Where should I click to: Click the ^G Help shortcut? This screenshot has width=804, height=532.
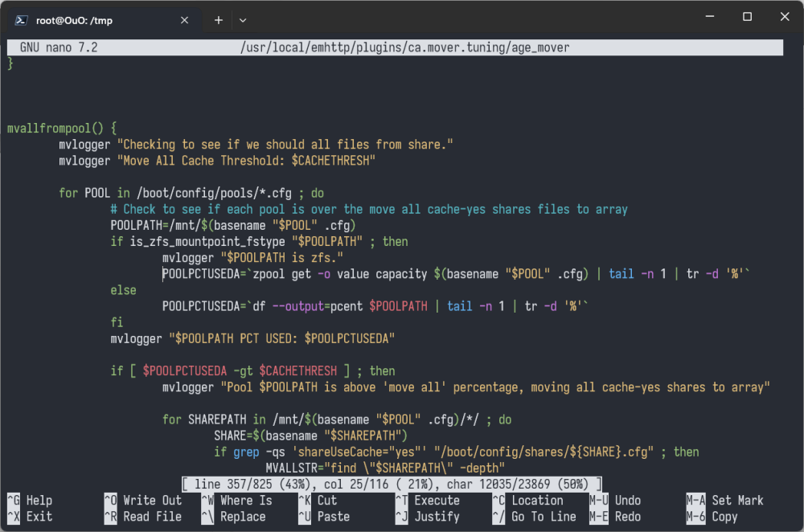30,500
